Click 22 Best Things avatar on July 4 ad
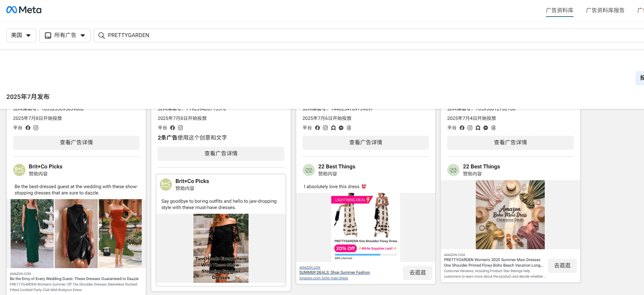Viewport: 644px width, 295px height. [453, 170]
